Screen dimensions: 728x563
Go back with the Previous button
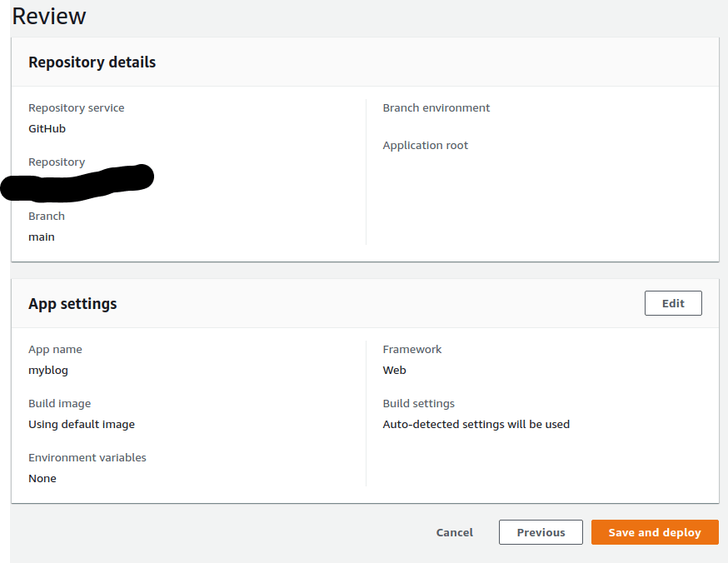click(541, 532)
